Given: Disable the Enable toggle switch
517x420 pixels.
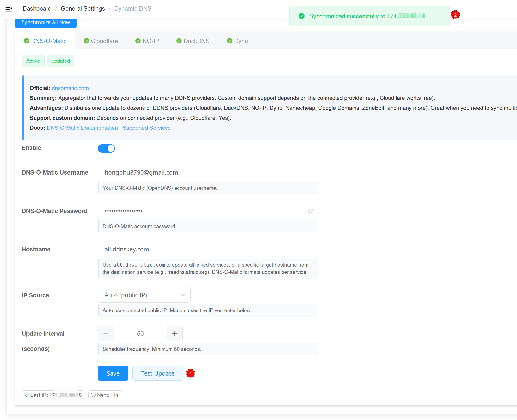Looking at the screenshot, I should tap(106, 148).
